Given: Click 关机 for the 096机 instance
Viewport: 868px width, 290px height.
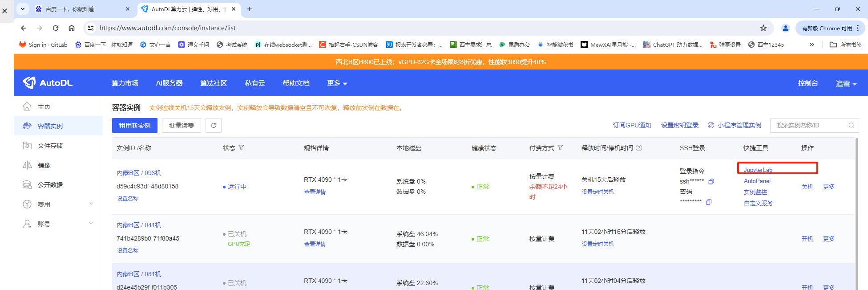Looking at the screenshot, I should pos(807,187).
